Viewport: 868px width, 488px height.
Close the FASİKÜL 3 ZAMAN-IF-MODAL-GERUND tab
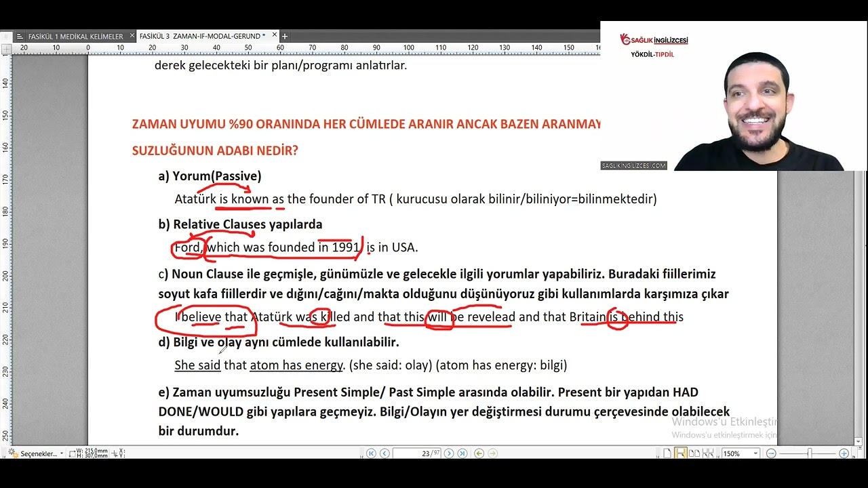[x=274, y=35]
